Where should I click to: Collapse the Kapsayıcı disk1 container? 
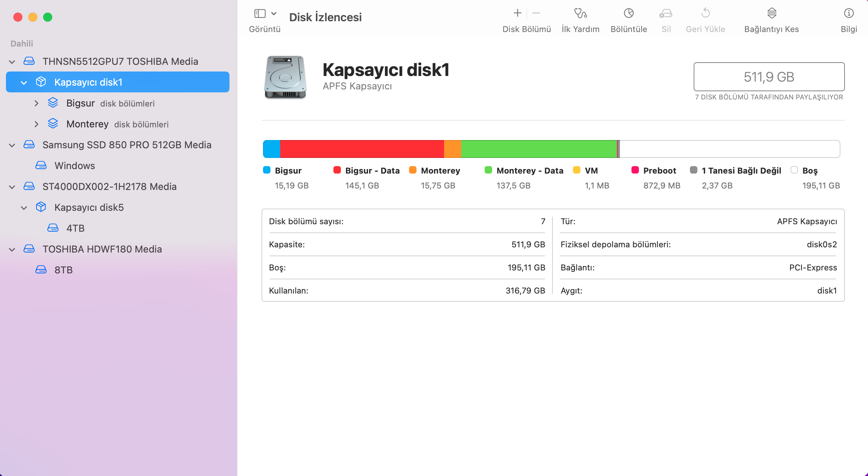(24, 82)
